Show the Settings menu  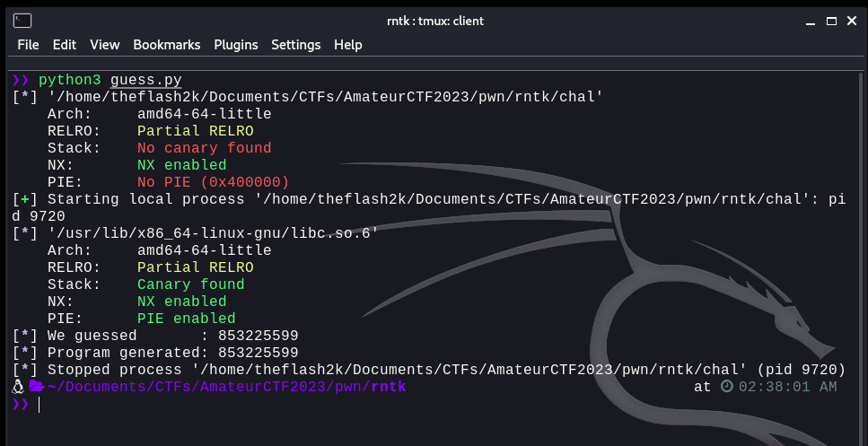[x=295, y=44]
